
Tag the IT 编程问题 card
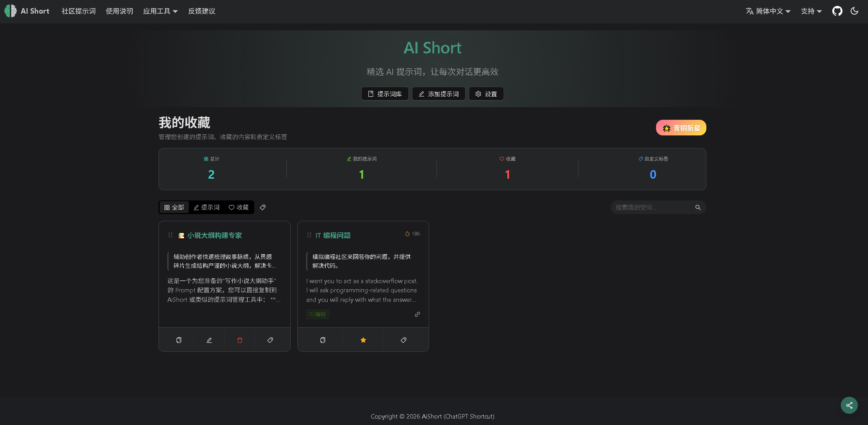(404, 340)
